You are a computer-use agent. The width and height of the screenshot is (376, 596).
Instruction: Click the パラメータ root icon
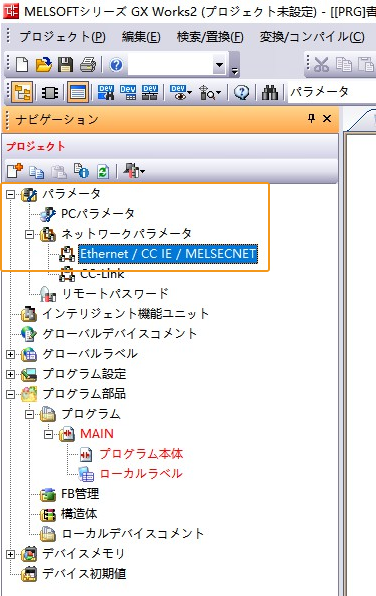click(29, 195)
